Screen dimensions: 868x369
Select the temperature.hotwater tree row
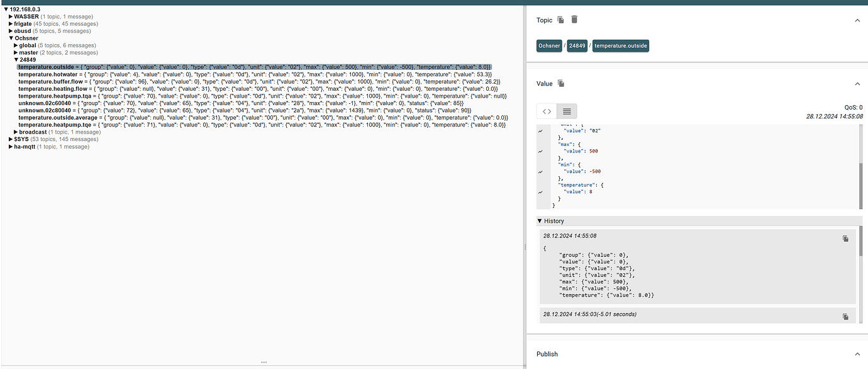click(255, 74)
